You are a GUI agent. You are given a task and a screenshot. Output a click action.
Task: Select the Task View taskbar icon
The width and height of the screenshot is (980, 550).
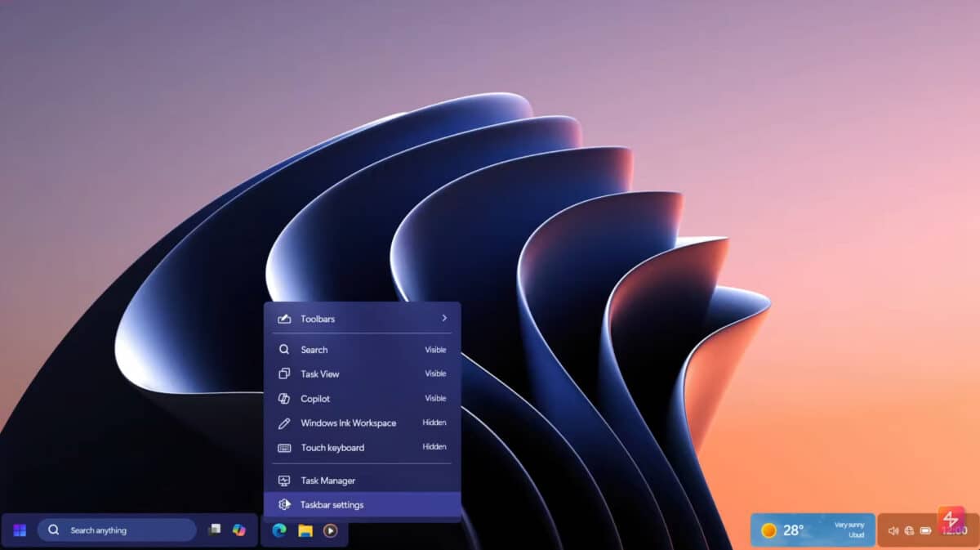[215, 531]
